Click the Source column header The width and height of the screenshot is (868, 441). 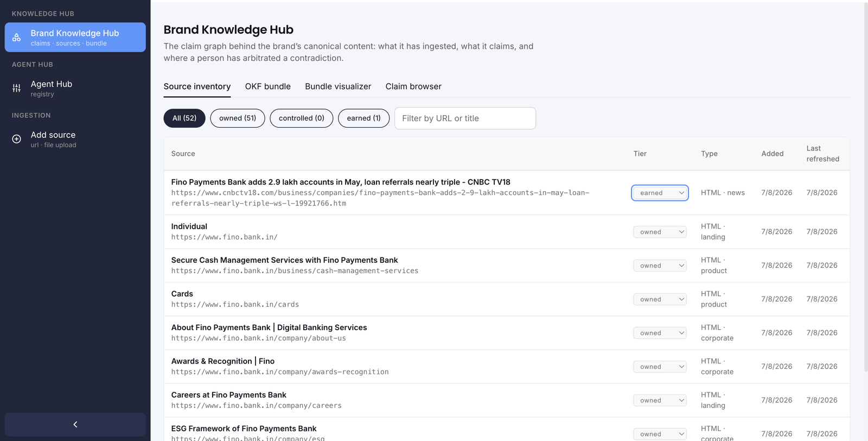coord(183,154)
